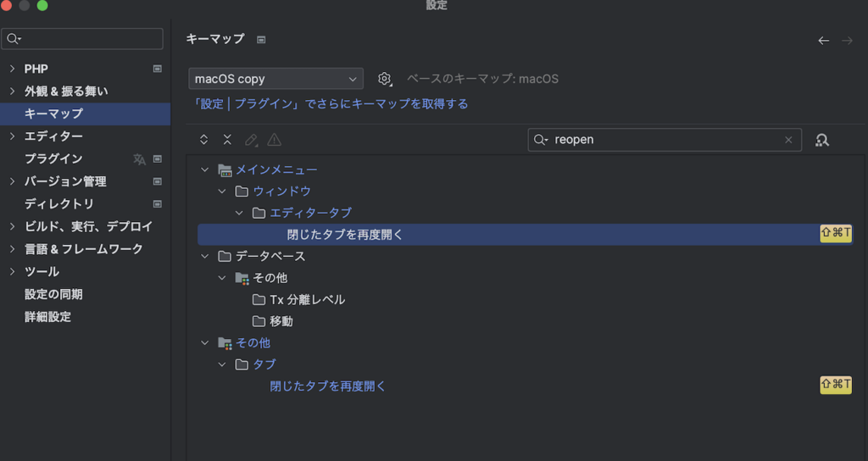Click the ⇧⌘T shortcut badge under タブ
868x461 pixels.
836,385
